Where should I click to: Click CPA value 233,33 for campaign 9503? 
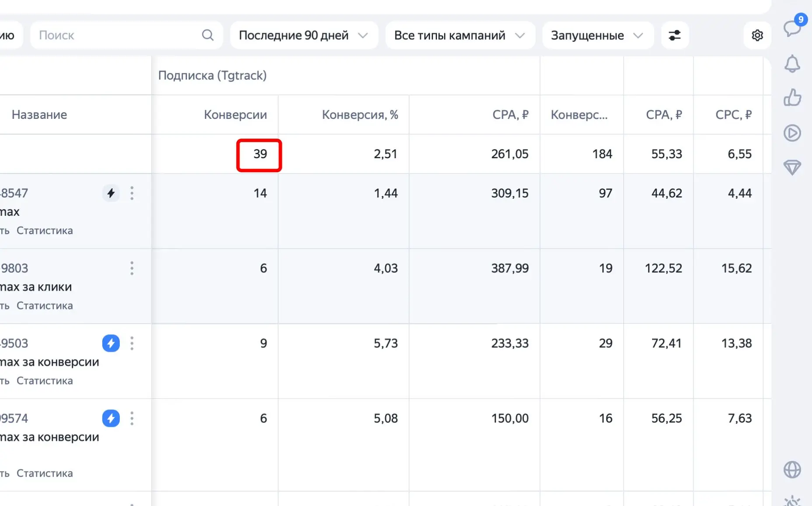tap(510, 343)
